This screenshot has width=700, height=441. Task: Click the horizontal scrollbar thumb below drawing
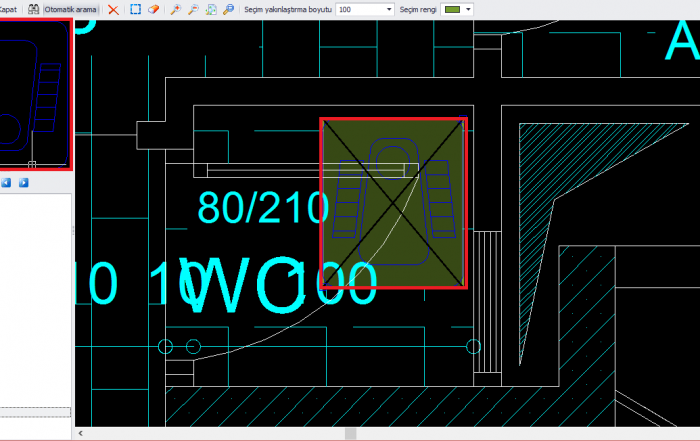pos(350,434)
